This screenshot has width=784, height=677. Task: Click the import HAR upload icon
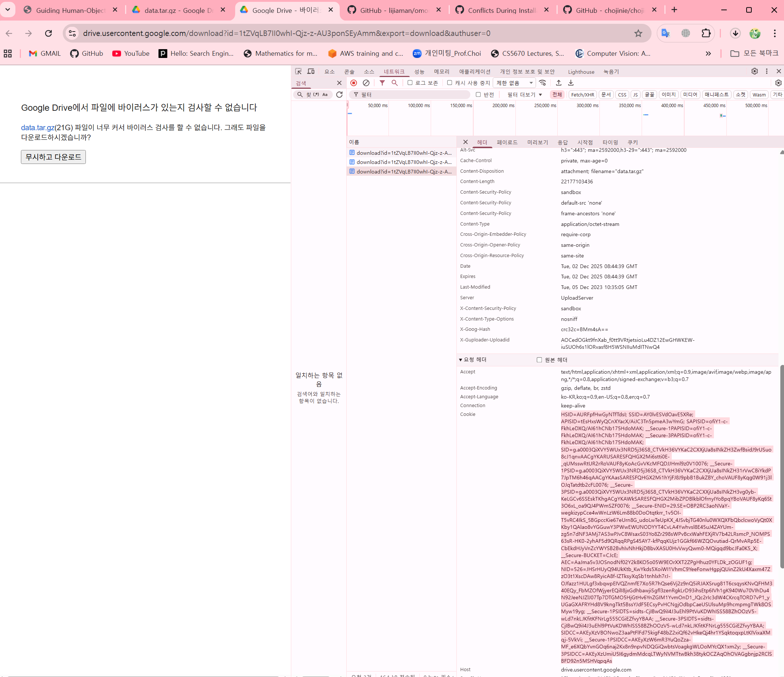pos(558,83)
